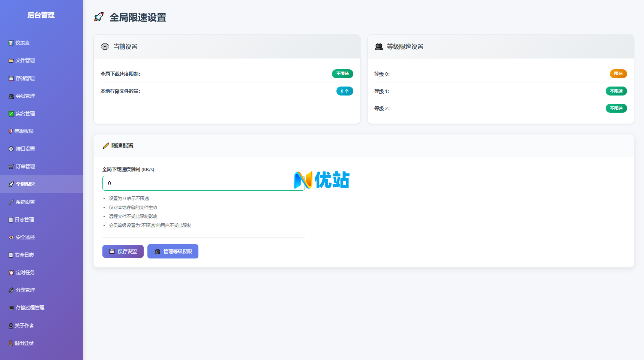Click the orange 限速 badge for 等级 0
The height and width of the screenshot is (360, 644).
click(618, 74)
